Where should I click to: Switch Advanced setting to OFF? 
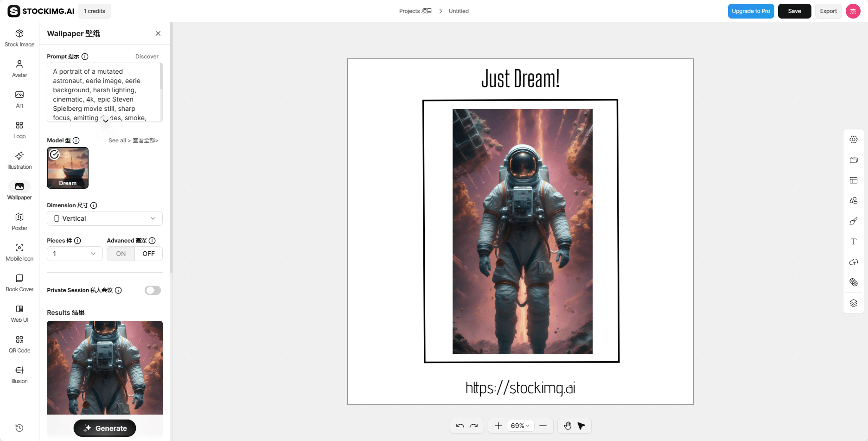tap(148, 254)
